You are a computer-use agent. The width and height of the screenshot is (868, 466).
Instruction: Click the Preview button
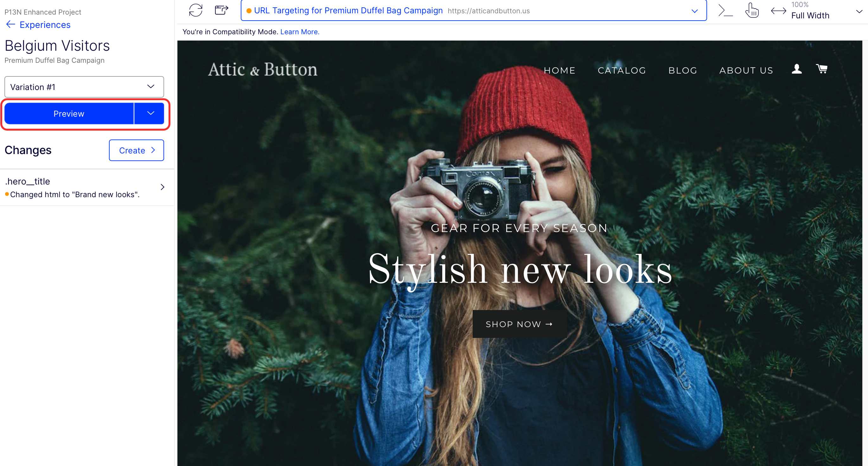coord(69,113)
